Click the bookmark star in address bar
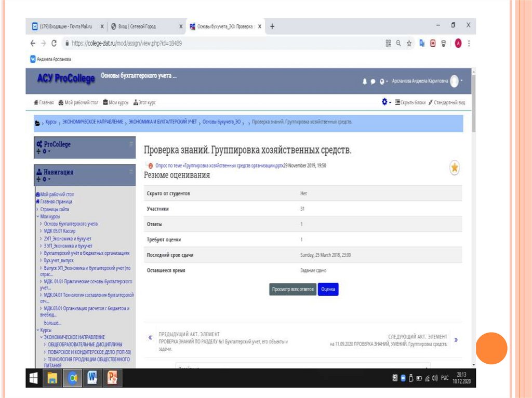The height and width of the screenshot is (398, 532). 410,44
